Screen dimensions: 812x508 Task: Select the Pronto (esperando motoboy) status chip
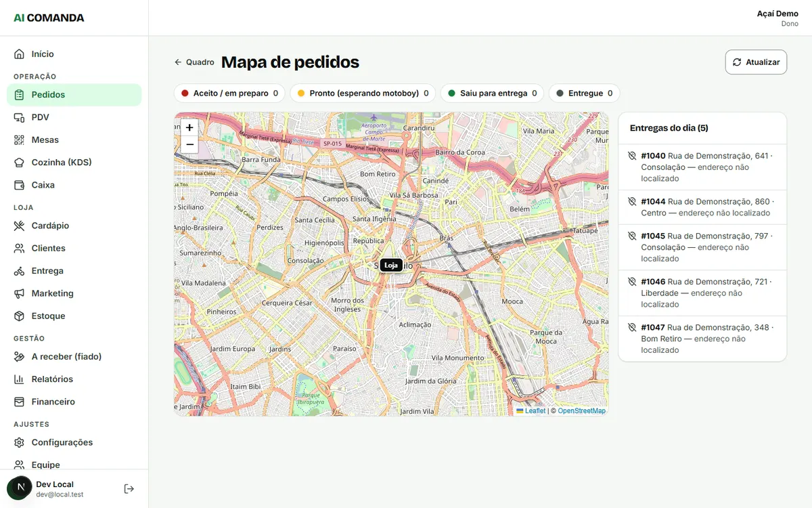pos(363,93)
